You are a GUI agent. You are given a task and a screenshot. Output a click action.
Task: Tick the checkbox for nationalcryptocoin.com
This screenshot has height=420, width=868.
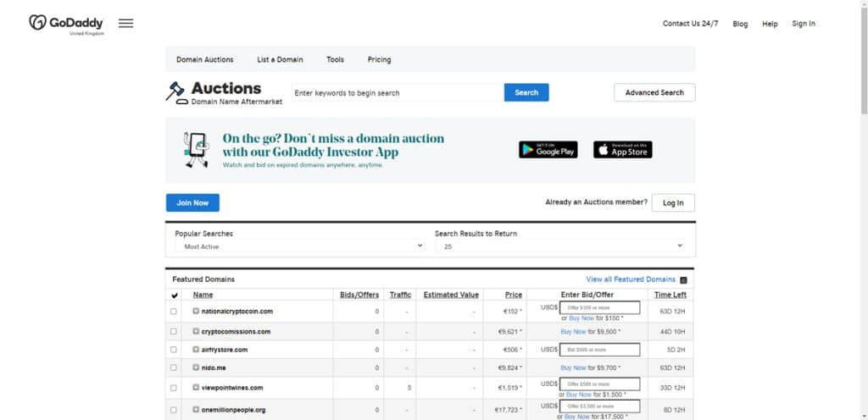[x=174, y=312]
